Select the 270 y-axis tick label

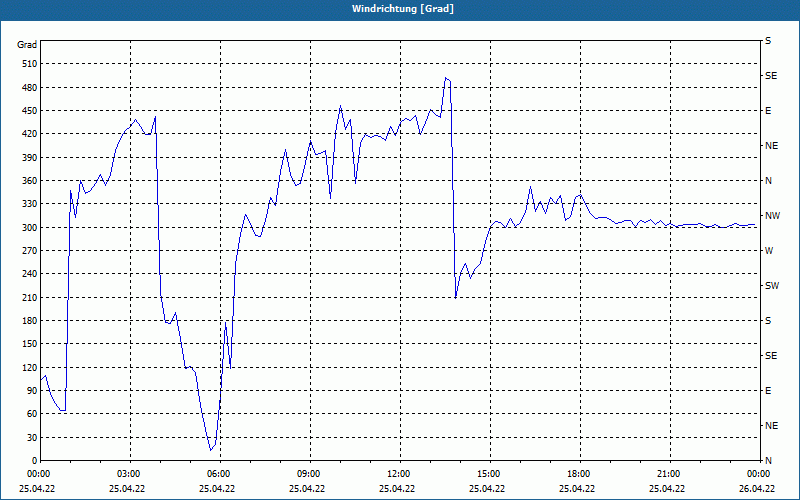[30, 251]
